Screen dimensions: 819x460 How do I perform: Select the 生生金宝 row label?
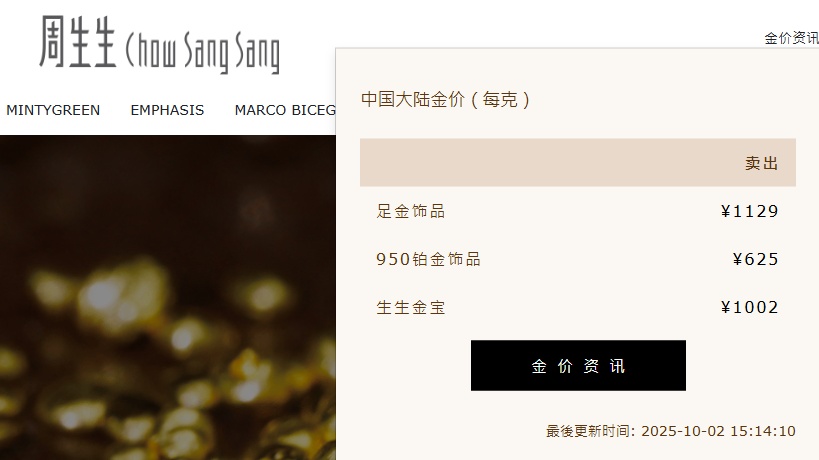tap(411, 307)
